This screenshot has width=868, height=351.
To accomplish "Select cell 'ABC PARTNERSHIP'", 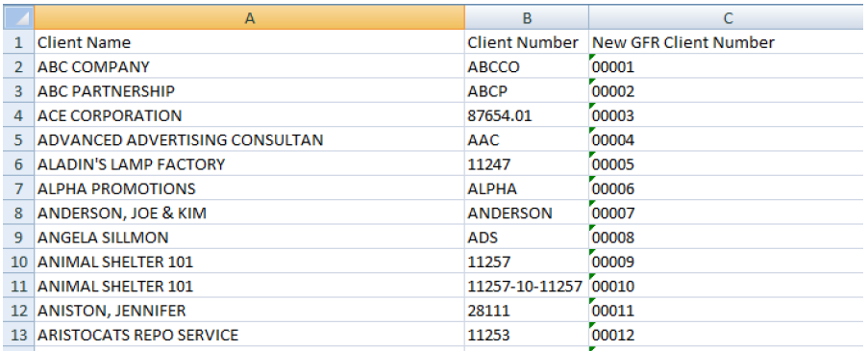I will click(250, 90).
